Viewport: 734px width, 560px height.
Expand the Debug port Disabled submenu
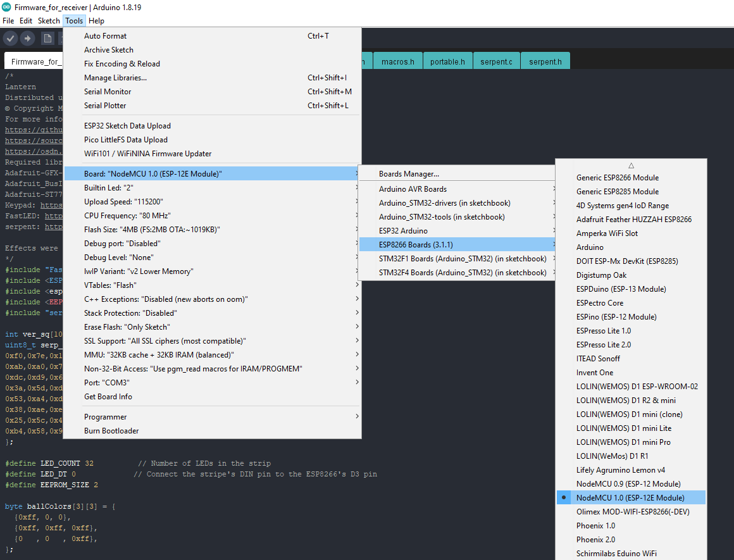(x=213, y=244)
